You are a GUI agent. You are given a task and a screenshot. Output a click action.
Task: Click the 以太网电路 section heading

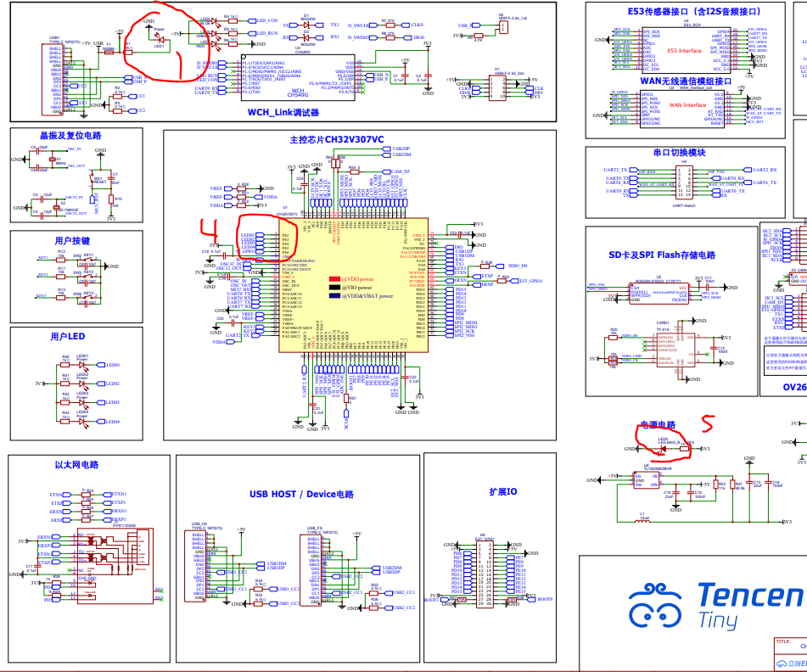(76, 465)
